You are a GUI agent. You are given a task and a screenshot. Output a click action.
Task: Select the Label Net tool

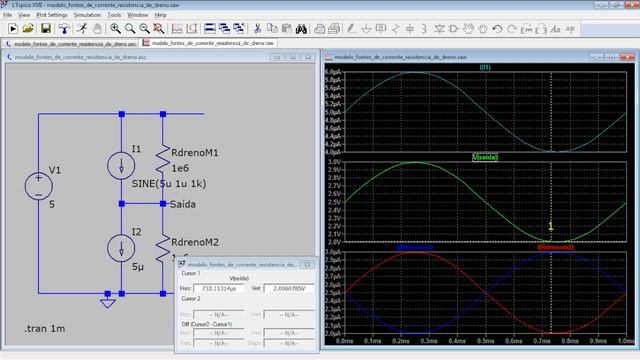coord(381,29)
